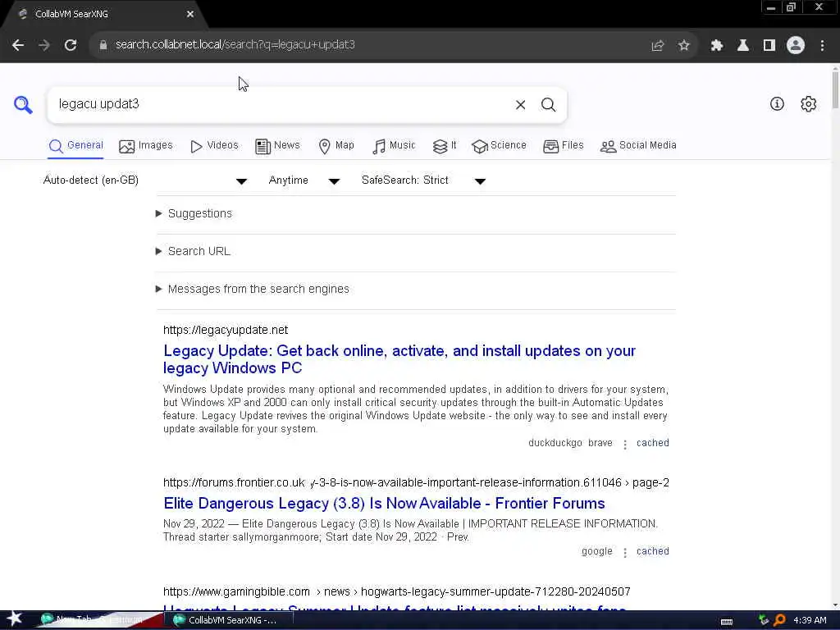Switch to the Map search tab
The height and width of the screenshot is (630, 840).
click(336, 146)
